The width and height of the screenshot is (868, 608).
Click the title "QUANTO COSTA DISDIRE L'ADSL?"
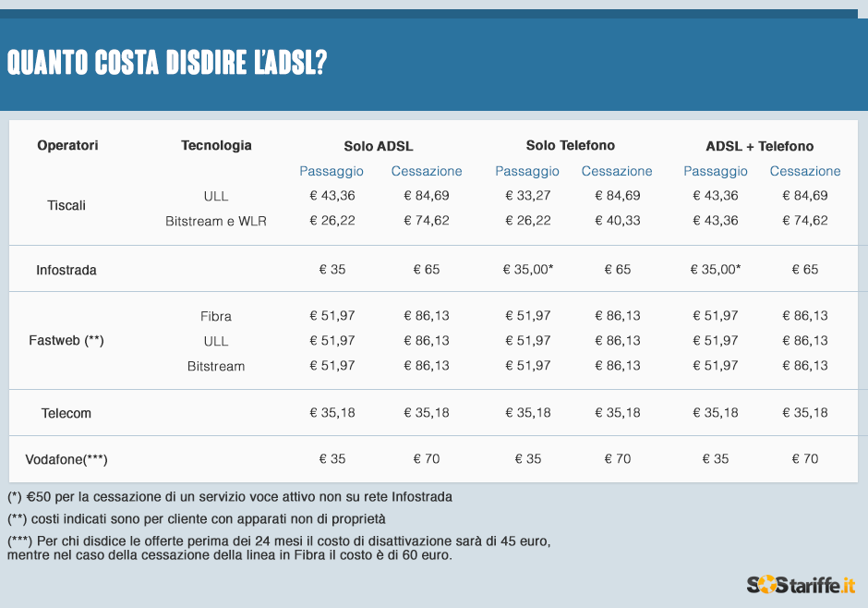click(x=167, y=62)
